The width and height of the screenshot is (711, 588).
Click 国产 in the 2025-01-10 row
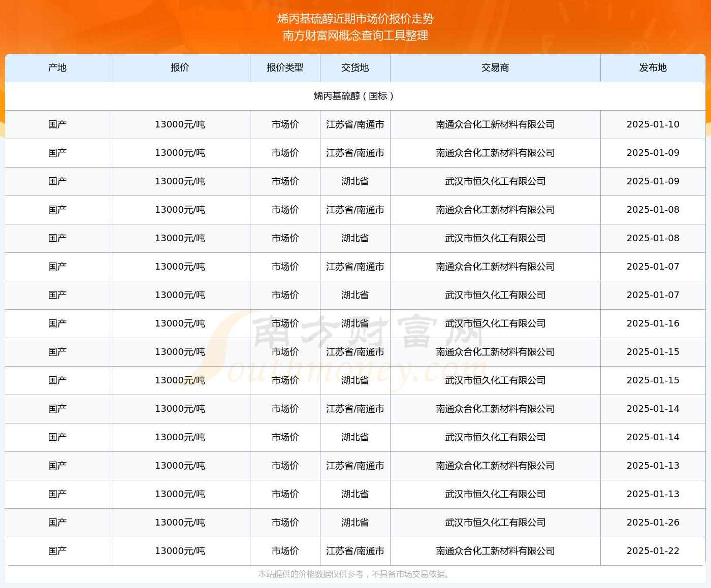pos(57,124)
